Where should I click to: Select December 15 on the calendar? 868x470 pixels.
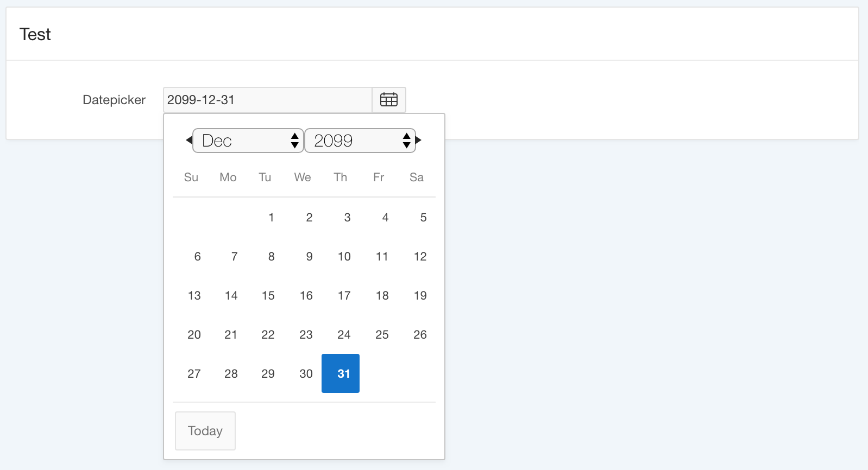coord(268,295)
